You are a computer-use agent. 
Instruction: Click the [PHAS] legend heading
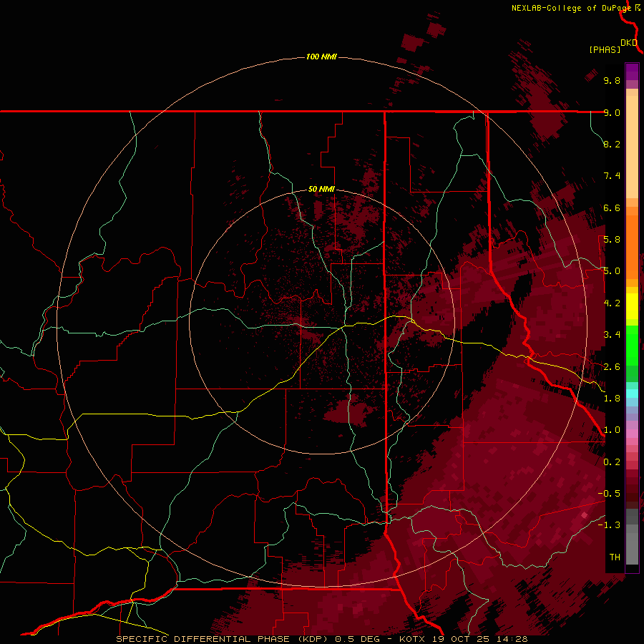tap(605, 49)
